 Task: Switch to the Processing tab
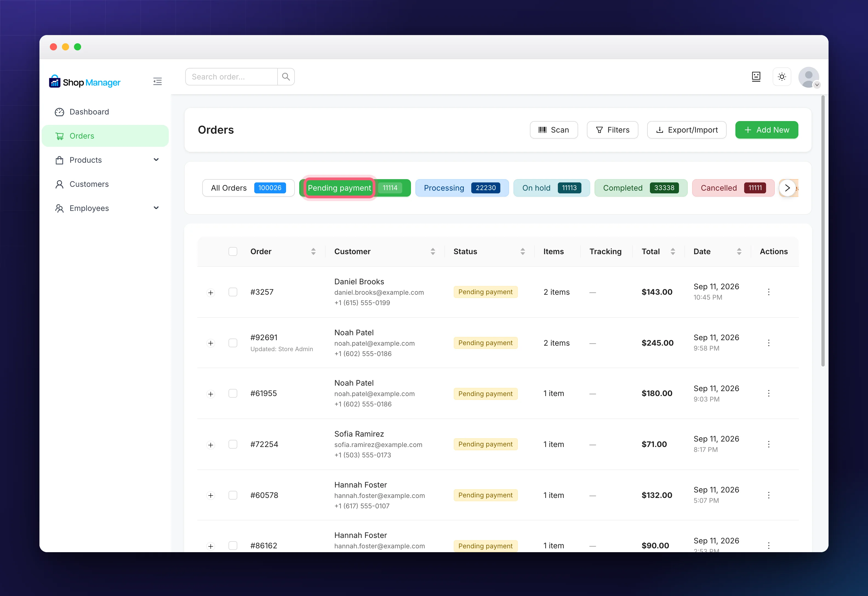(462, 188)
